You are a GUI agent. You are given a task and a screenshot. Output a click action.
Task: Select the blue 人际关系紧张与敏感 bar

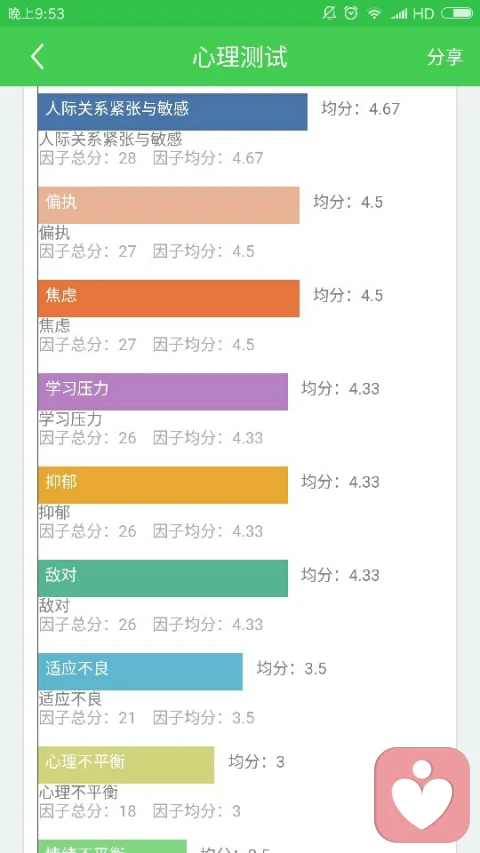[173, 112]
